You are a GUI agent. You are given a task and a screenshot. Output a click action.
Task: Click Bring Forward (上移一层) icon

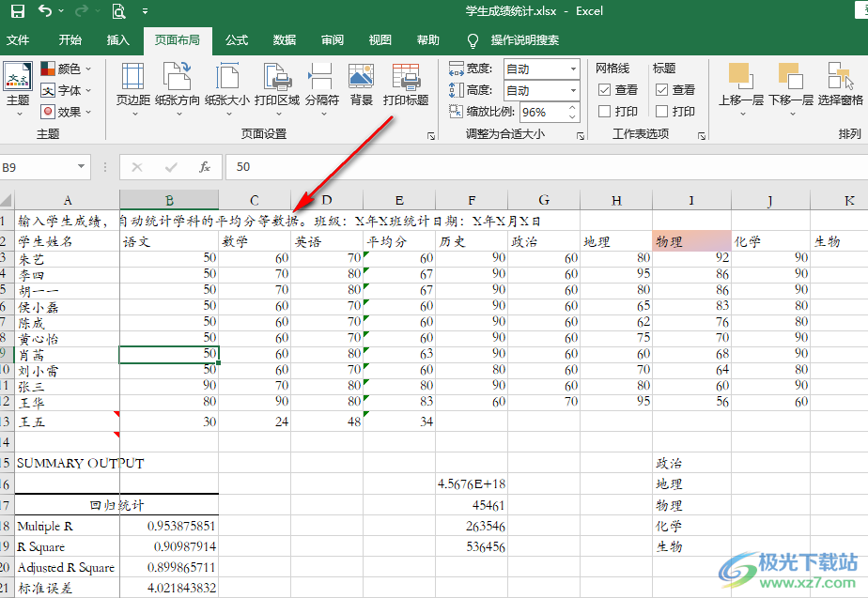point(741,76)
